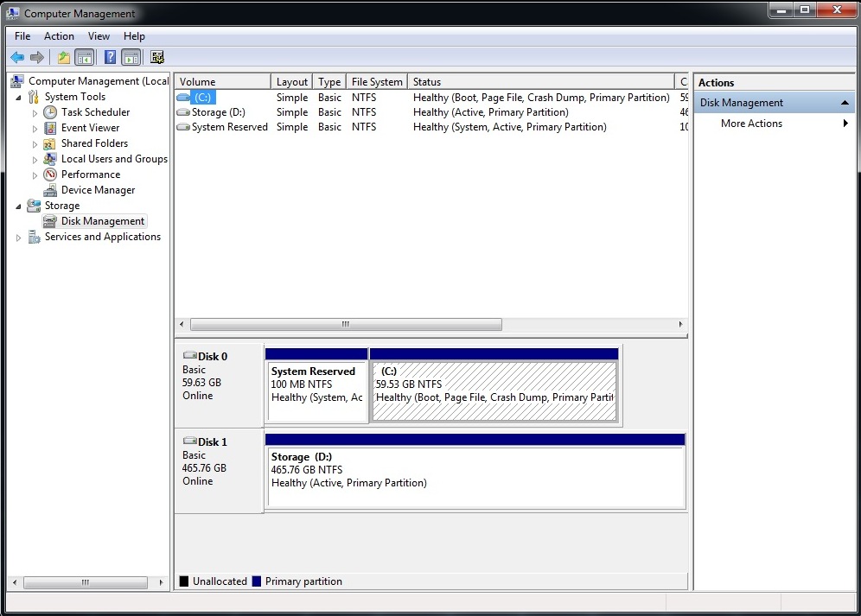Screen dimensions: 861x616
Task: Expand Services and Applications node
Action: pyautogui.click(x=18, y=238)
